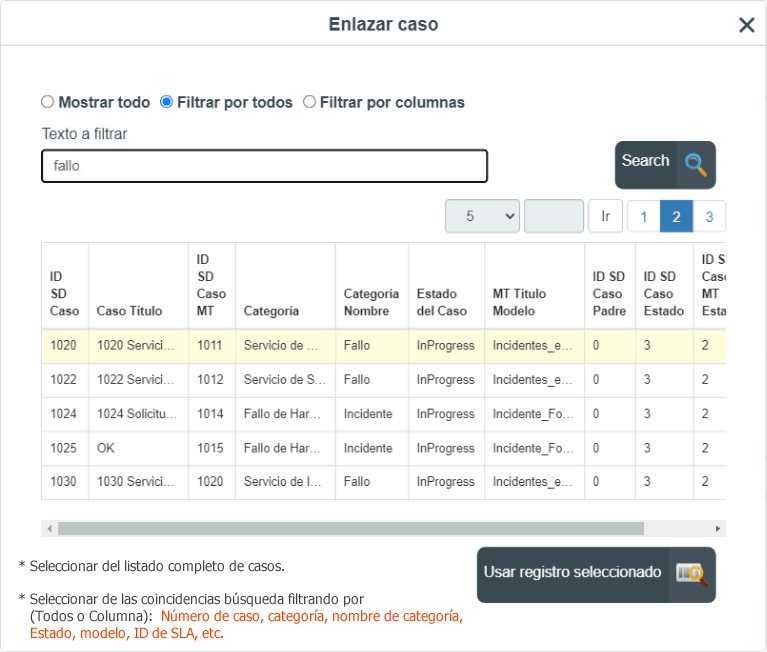Click Usar registro seleccionado button text

[x=572, y=572]
